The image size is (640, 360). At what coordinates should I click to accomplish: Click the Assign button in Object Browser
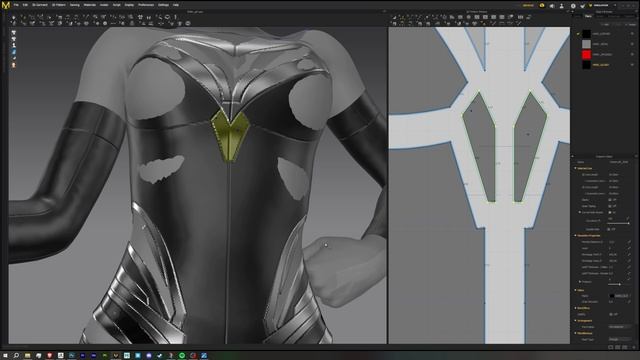(x=631, y=24)
